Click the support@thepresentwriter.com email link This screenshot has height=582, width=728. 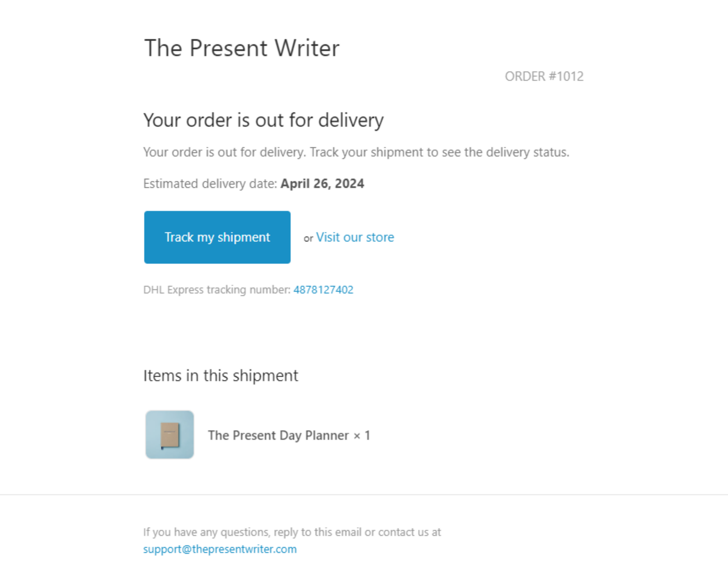[220, 549]
